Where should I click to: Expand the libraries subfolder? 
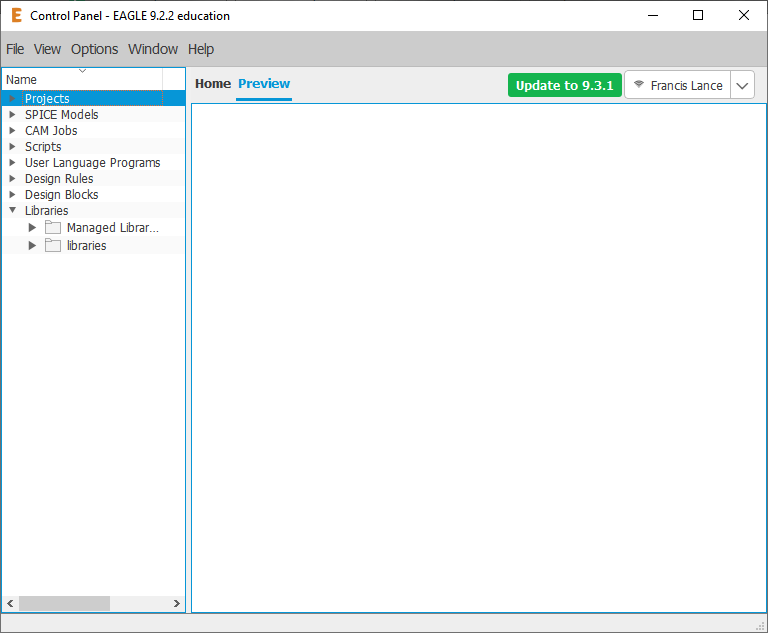point(32,245)
